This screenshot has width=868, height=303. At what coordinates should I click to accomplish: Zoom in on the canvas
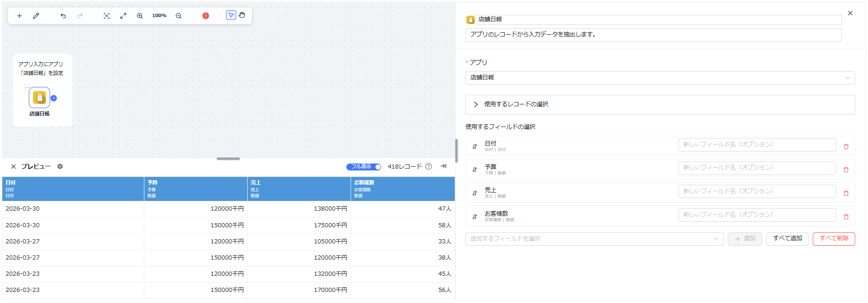140,16
